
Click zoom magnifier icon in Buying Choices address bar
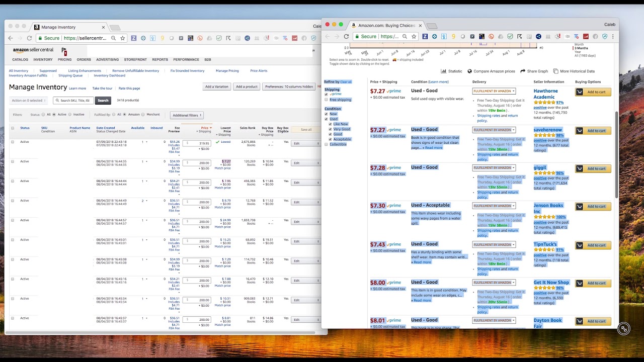(x=405, y=36)
